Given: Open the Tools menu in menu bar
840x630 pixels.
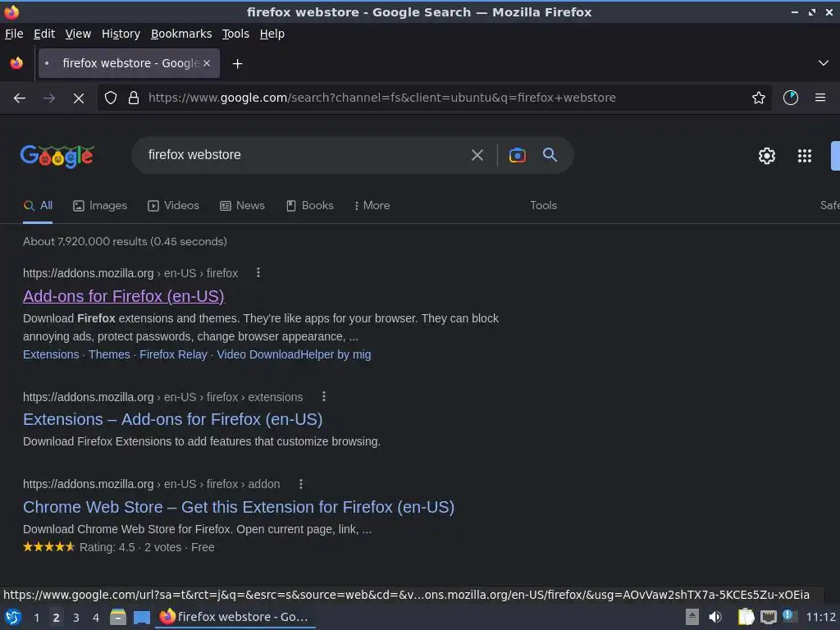Looking at the screenshot, I should click(235, 34).
